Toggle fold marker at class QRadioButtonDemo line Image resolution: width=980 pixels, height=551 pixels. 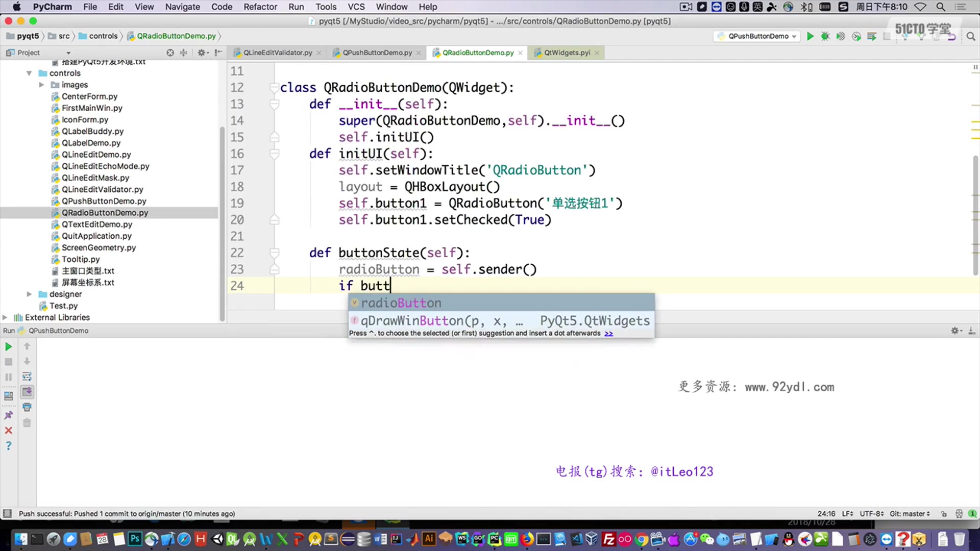pos(274,87)
